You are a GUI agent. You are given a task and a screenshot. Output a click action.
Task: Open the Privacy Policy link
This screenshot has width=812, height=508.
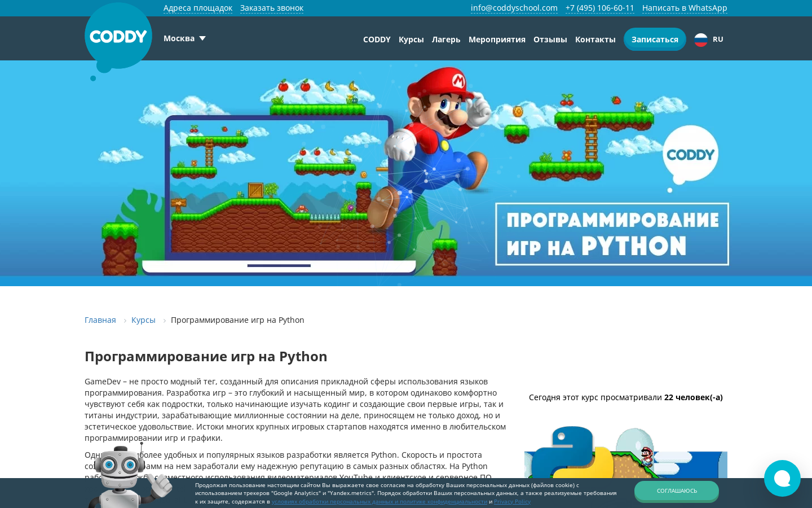click(512, 501)
